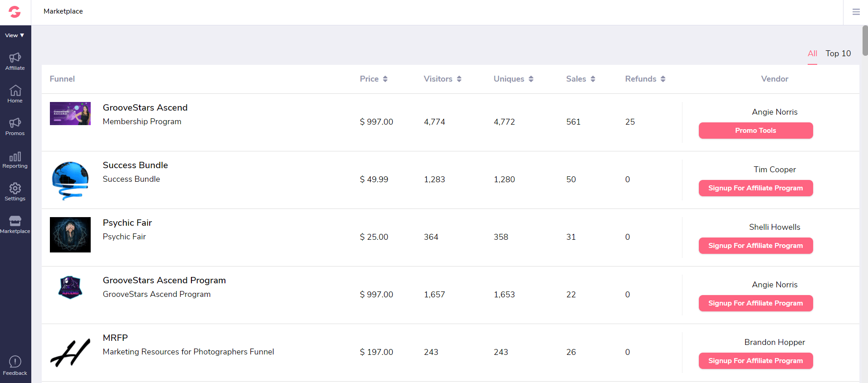
Task: Open the MRFP funnel title
Action: (x=115, y=338)
